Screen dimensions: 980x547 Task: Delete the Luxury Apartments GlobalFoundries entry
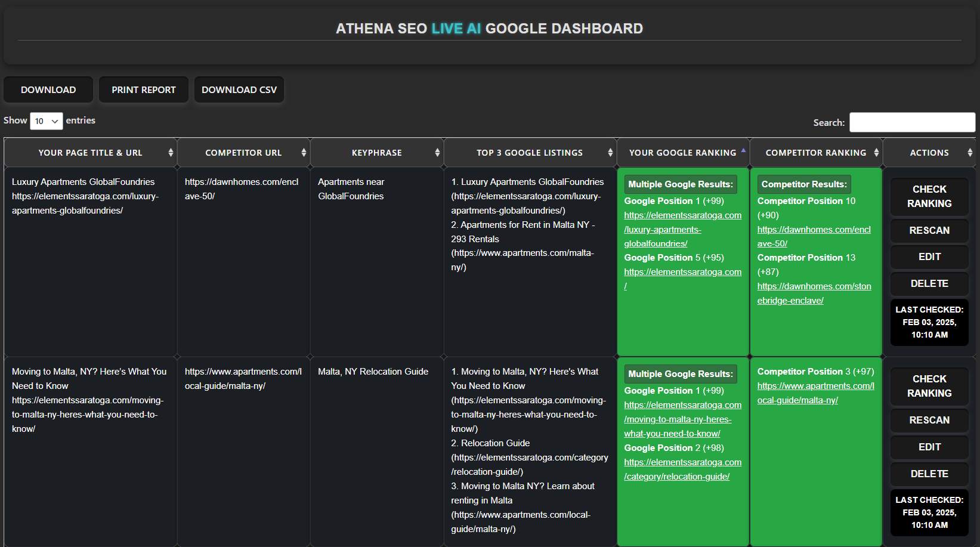point(929,283)
